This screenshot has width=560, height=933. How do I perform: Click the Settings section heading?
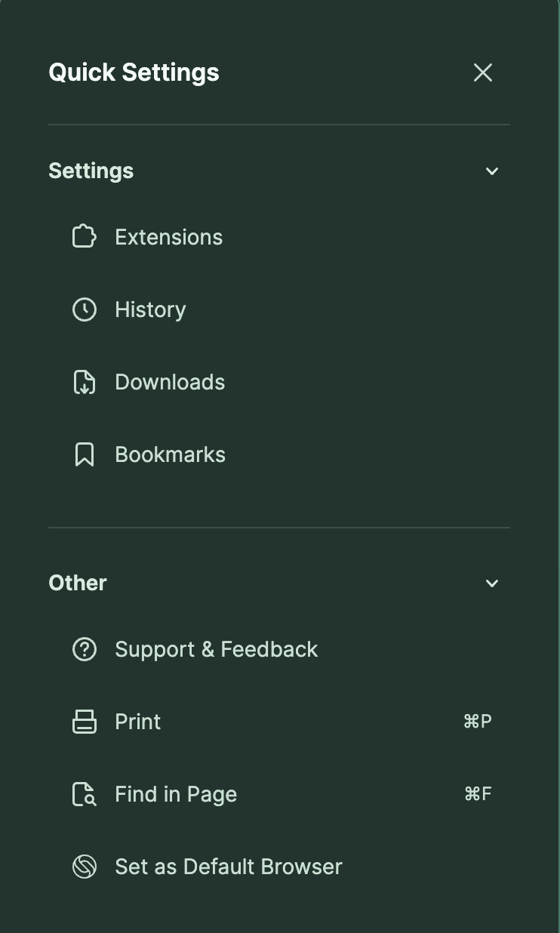tap(91, 171)
